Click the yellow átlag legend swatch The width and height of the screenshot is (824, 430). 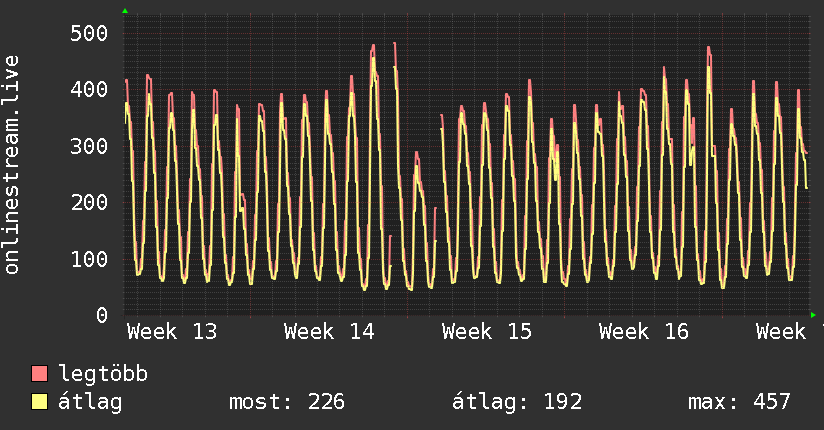39,402
